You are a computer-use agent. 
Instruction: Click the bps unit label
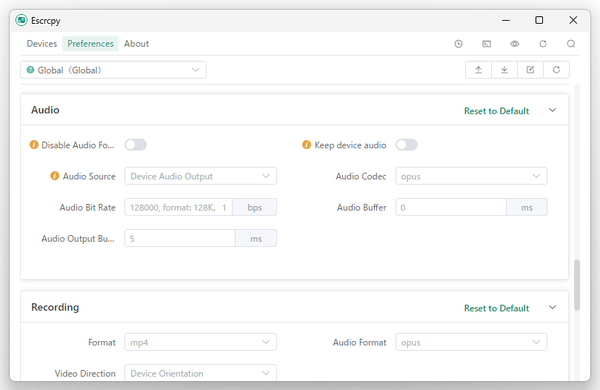(254, 207)
